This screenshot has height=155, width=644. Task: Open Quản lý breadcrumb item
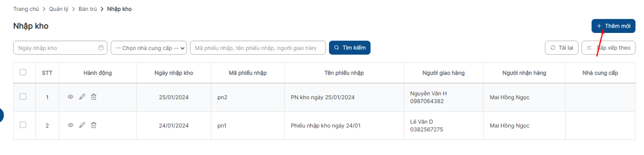coord(59,9)
